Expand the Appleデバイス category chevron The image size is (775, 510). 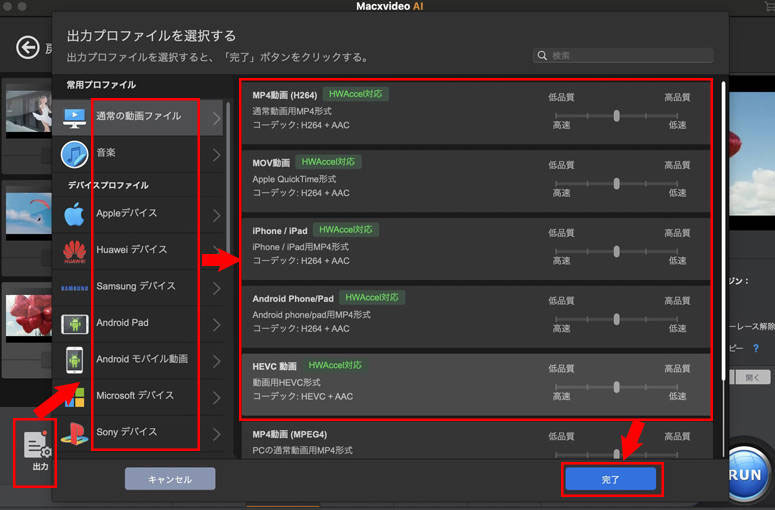[216, 214]
